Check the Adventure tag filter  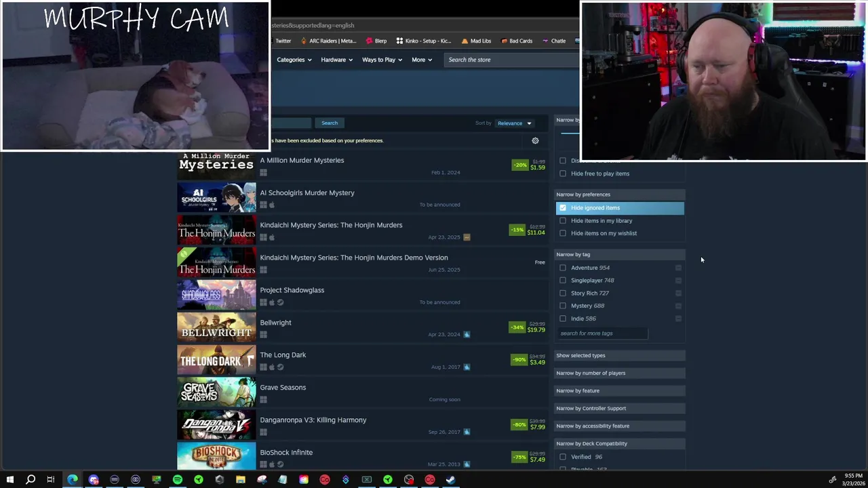pyautogui.click(x=563, y=268)
